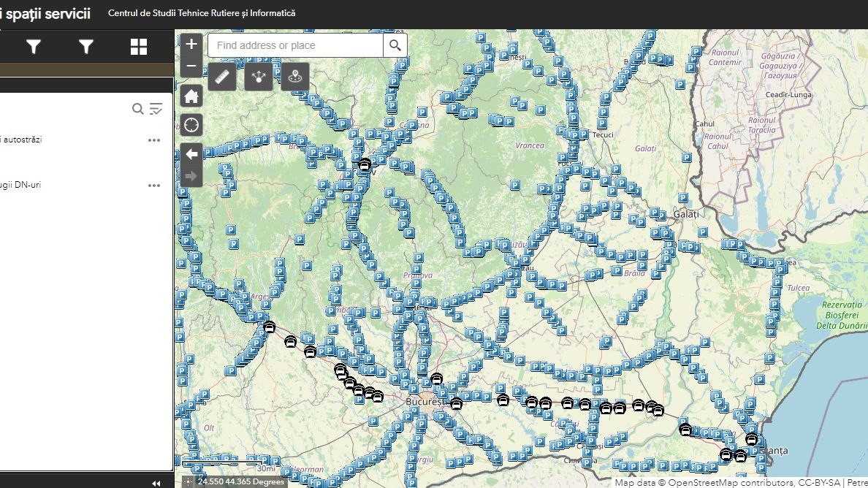Click coordinate toggle icon in status bar
868x488 pixels.
point(189,481)
